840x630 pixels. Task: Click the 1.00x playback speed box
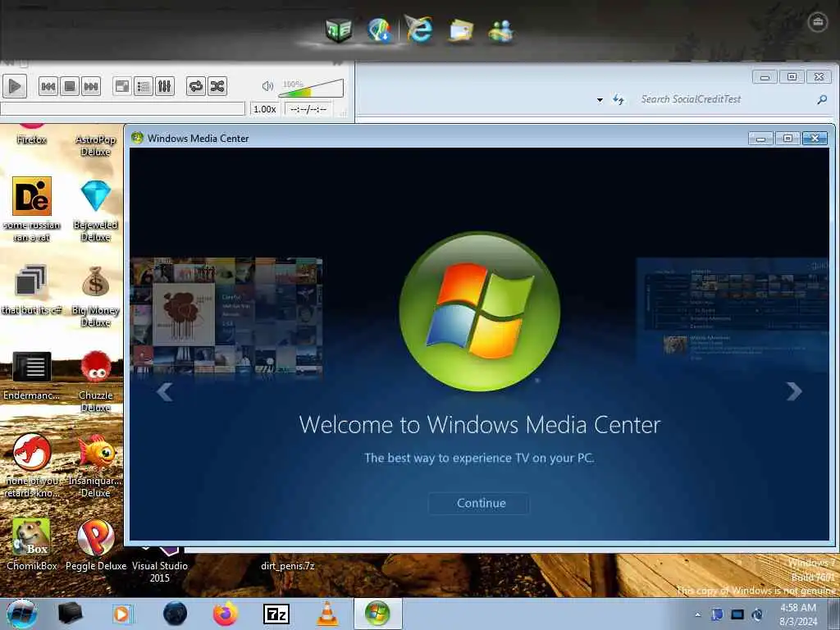click(265, 109)
